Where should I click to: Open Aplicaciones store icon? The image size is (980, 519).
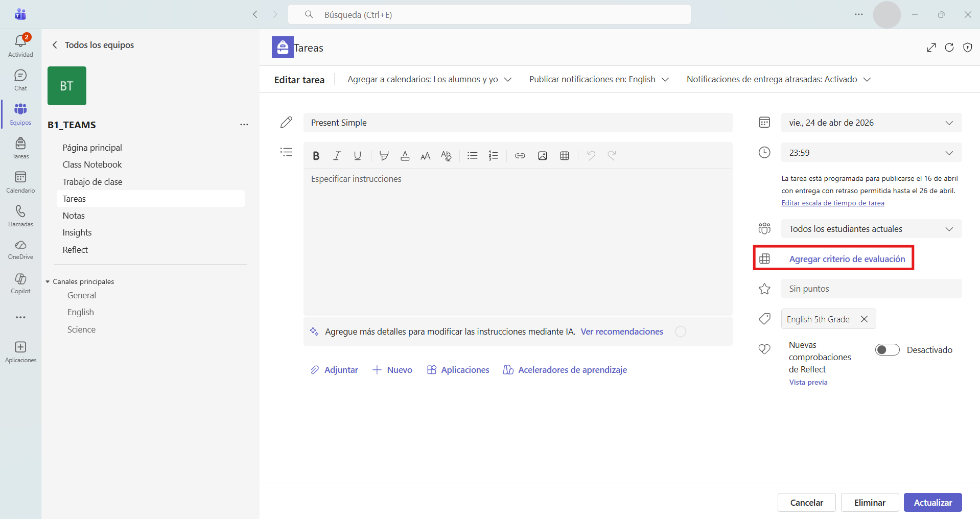pyautogui.click(x=20, y=352)
